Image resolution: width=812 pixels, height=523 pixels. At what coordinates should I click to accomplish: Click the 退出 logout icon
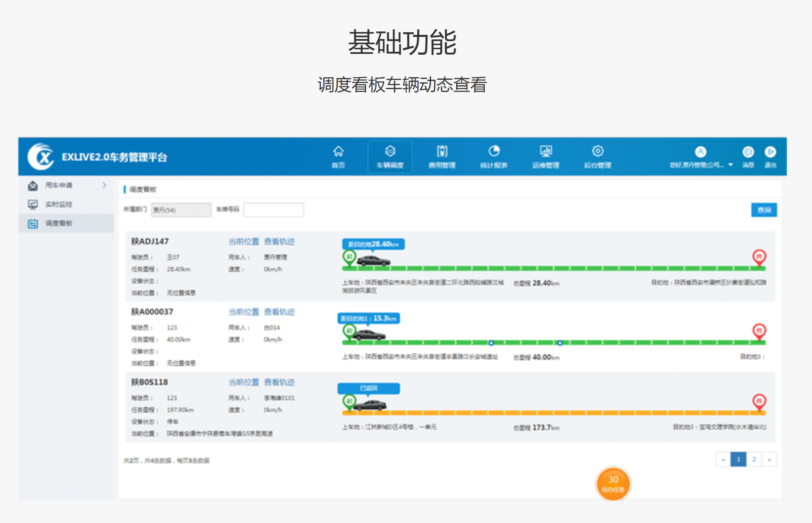(770, 152)
